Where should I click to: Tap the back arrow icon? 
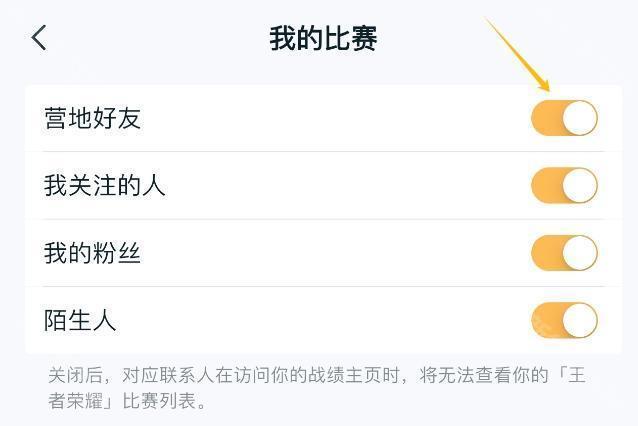pos(39,38)
